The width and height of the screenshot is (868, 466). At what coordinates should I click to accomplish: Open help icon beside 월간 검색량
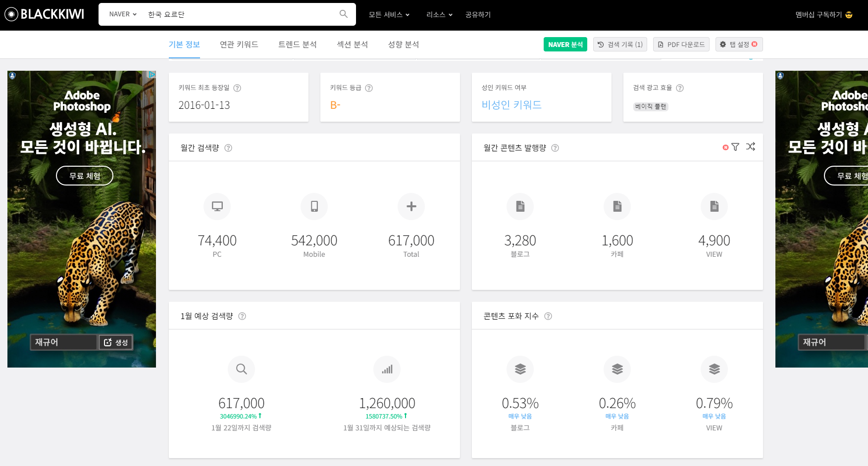click(228, 148)
